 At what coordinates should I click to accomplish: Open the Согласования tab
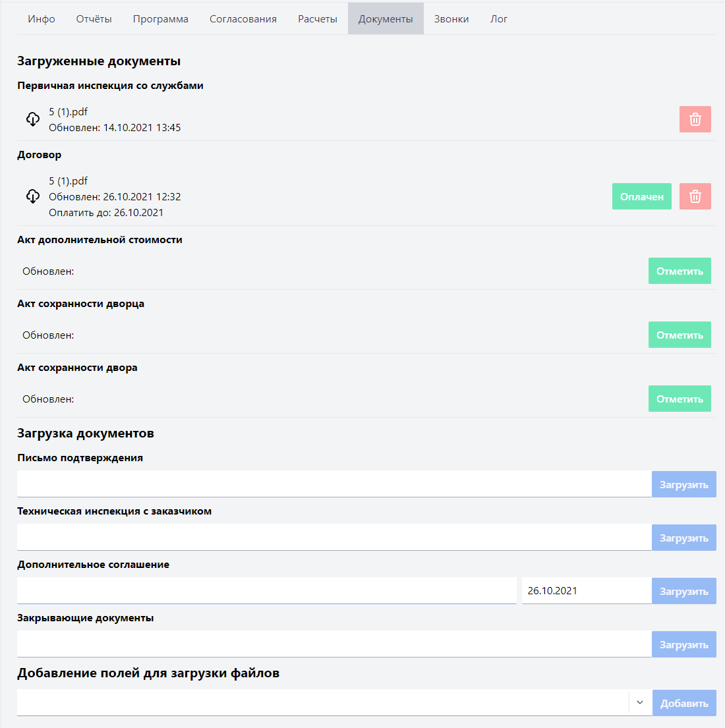[243, 19]
